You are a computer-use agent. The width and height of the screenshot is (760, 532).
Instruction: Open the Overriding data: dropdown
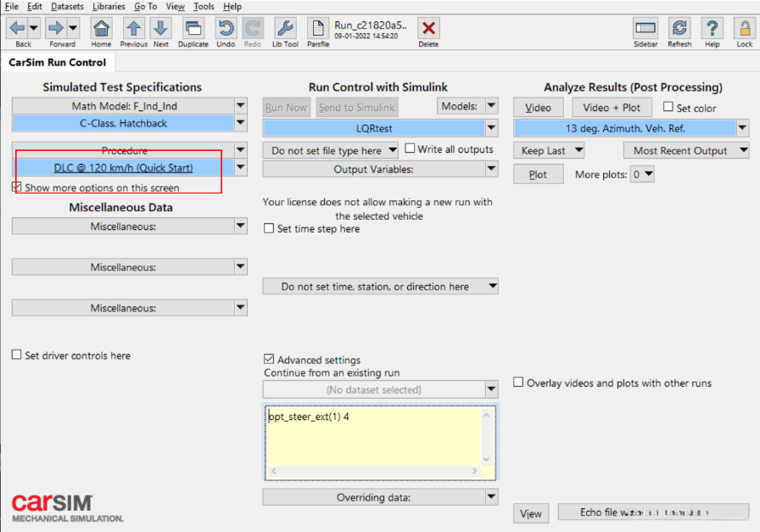pos(381,497)
